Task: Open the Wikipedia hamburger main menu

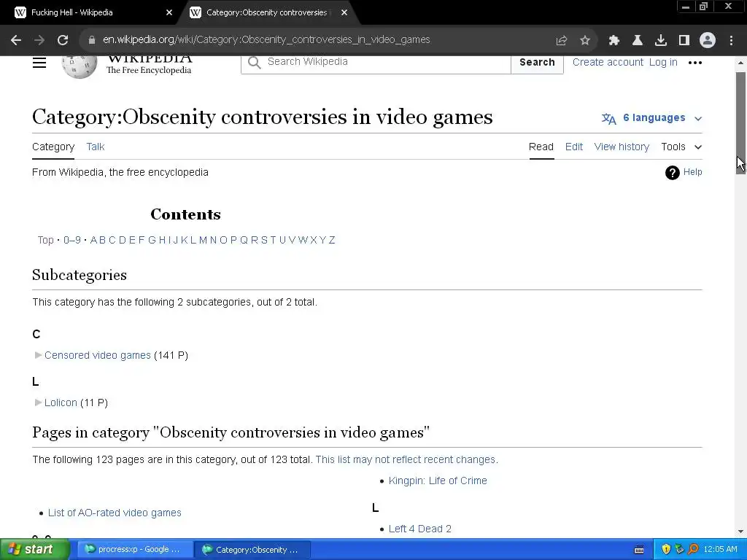Action: (39, 63)
